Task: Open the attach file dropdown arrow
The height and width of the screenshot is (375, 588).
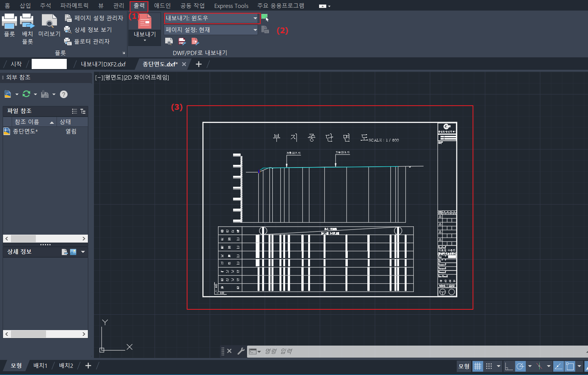Action: pyautogui.click(x=17, y=94)
